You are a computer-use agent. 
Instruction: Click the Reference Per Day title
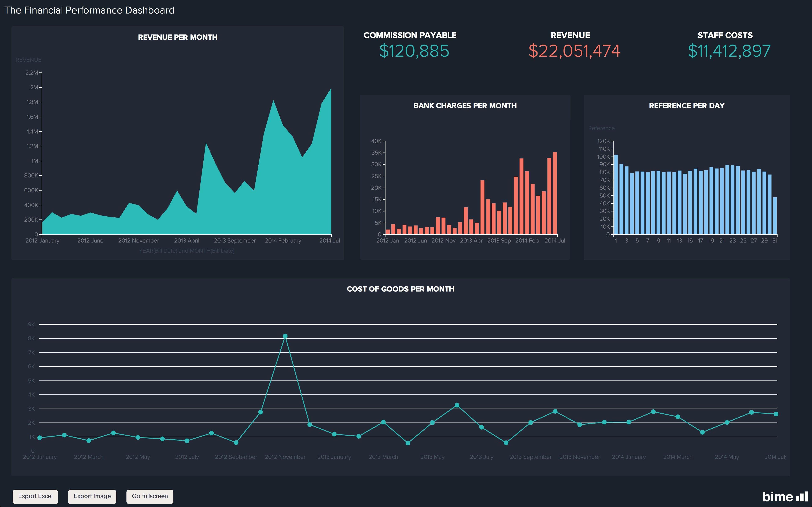point(687,106)
